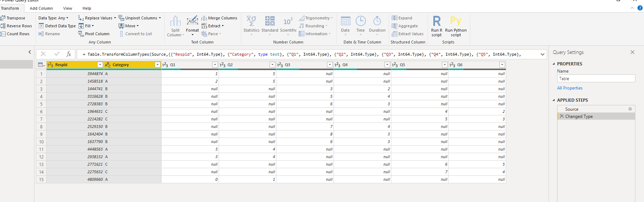Click the query Name field

(x=596, y=78)
